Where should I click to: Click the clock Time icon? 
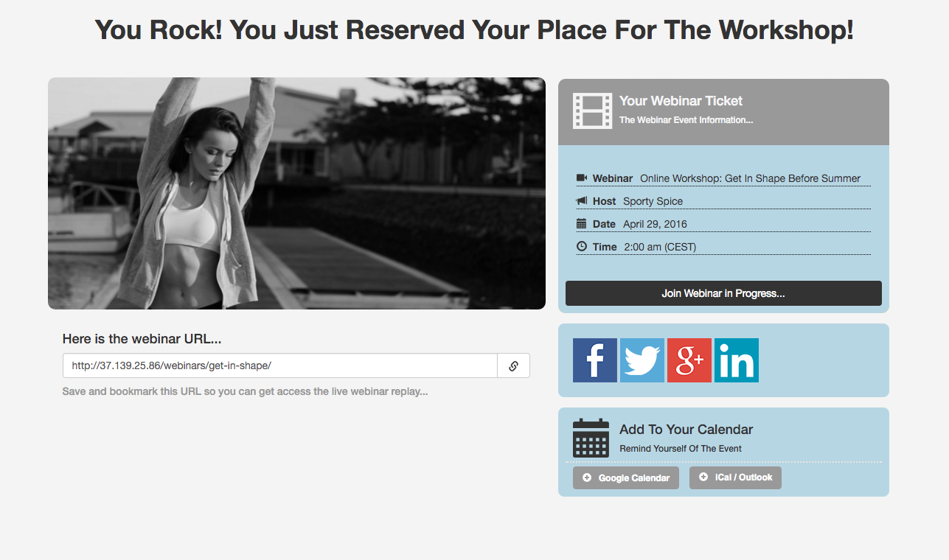tap(582, 247)
